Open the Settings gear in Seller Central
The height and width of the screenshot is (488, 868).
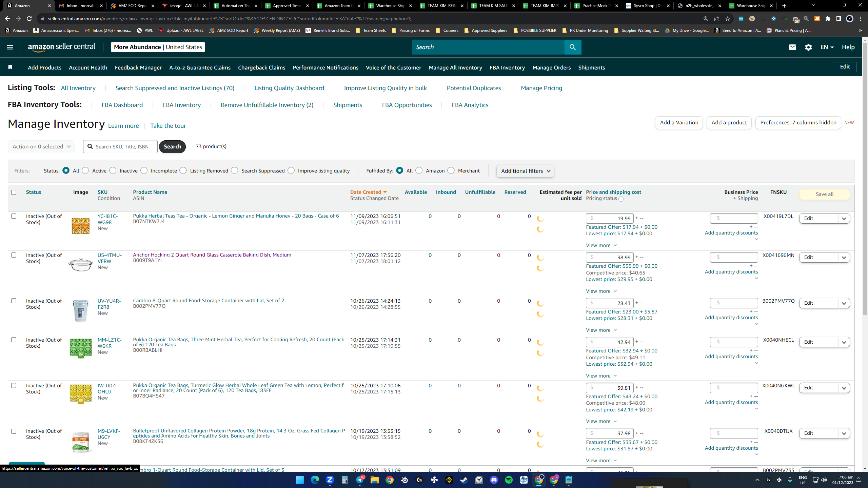(x=808, y=47)
